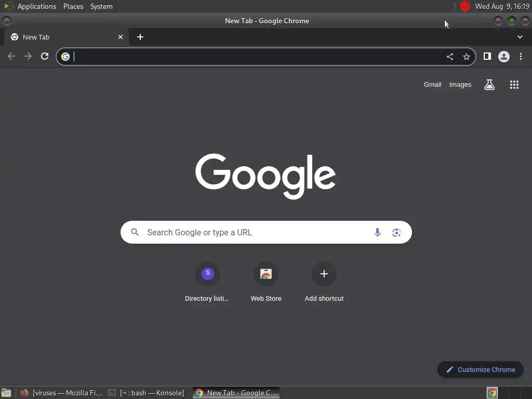Switch to viruses Mozilla Firefox window
Screen dimensions: 532x399
[x=61, y=393]
